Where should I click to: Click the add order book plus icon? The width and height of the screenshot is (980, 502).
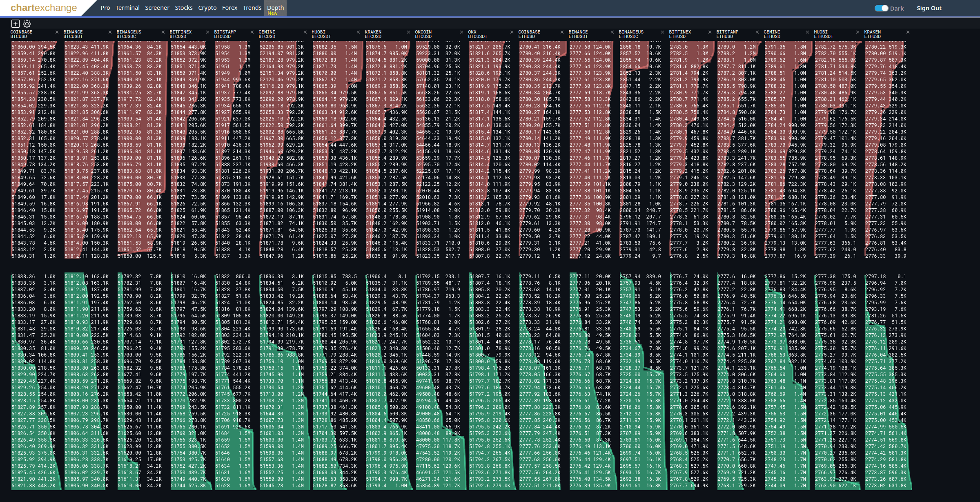(15, 24)
